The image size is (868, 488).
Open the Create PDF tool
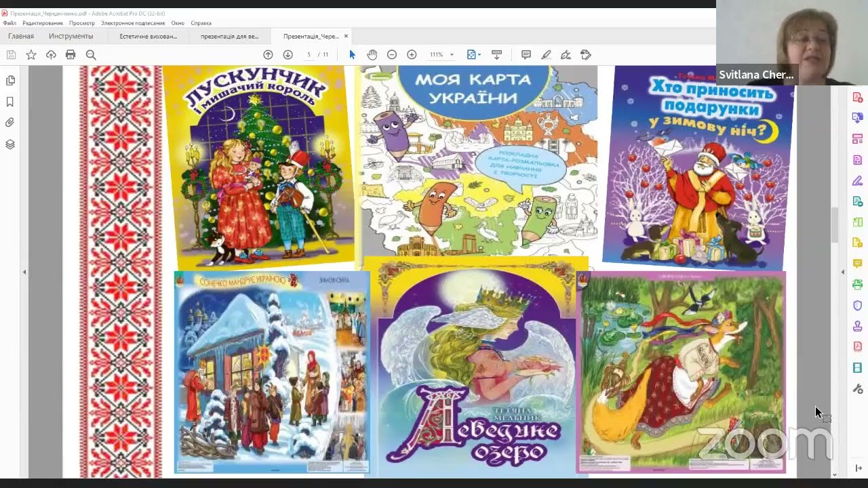(858, 98)
